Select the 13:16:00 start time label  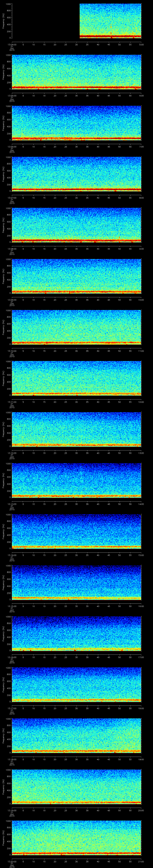12,657
